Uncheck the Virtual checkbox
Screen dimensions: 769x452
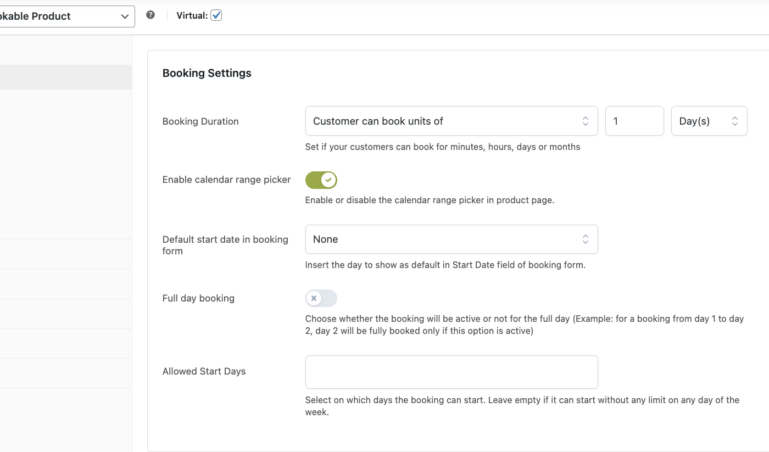pos(216,15)
